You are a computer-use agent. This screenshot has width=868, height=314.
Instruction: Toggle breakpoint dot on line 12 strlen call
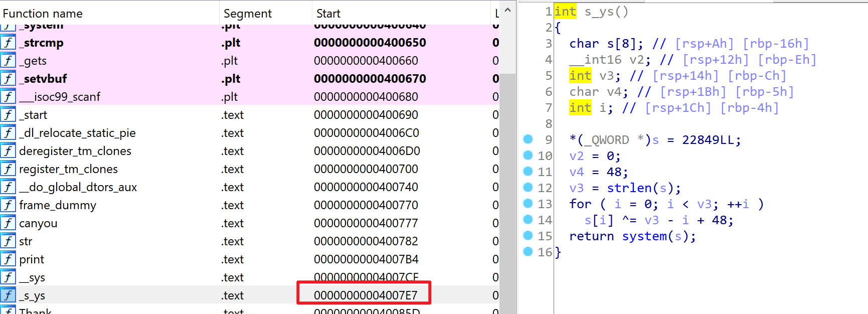528,187
